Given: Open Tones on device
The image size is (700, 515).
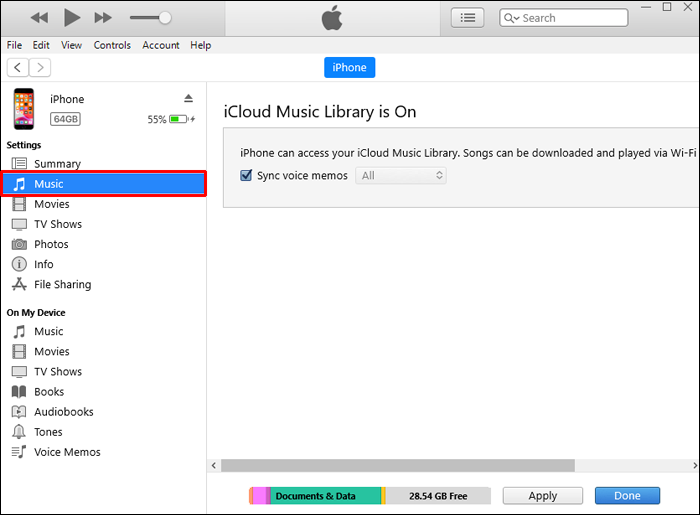Looking at the screenshot, I should tap(48, 432).
